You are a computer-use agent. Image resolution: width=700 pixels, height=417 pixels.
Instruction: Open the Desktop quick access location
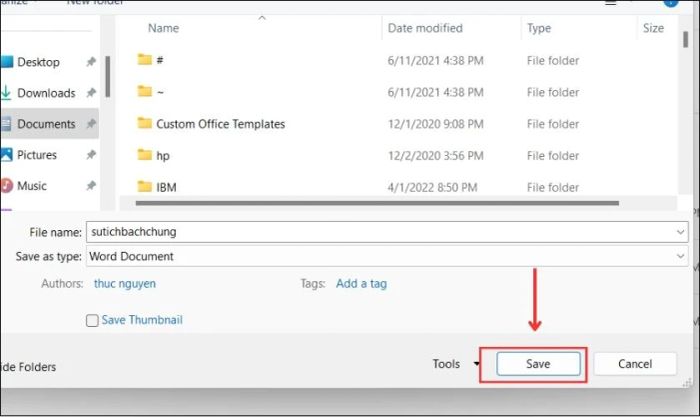click(x=38, y=62)
